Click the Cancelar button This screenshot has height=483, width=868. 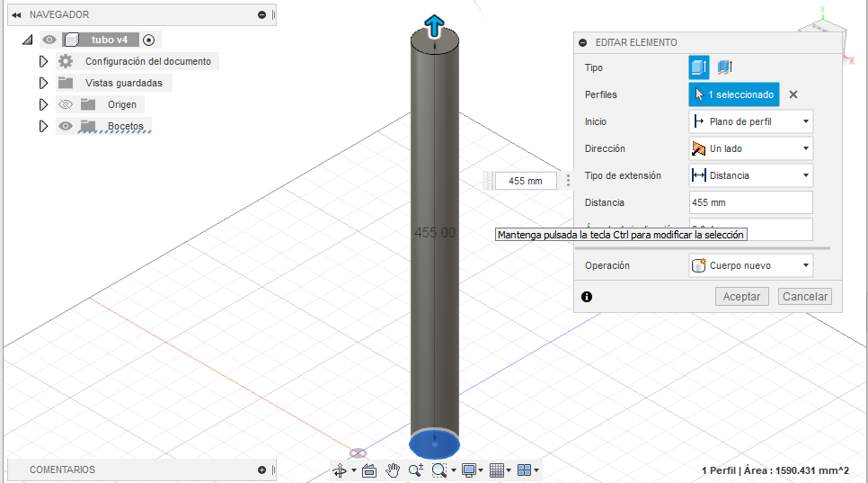(805, 296)
